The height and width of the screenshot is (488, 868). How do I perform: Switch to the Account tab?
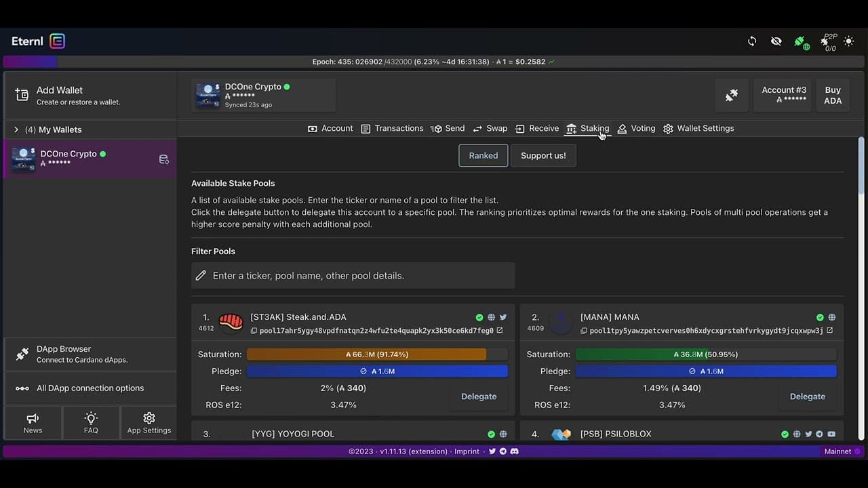[330, 128]
